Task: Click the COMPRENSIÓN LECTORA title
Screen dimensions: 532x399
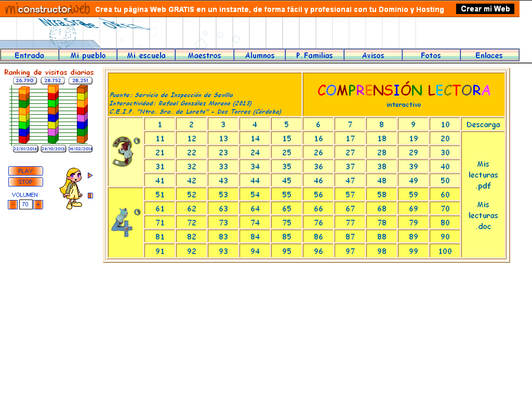Action: pyautogui.click(x=404, y=90)
